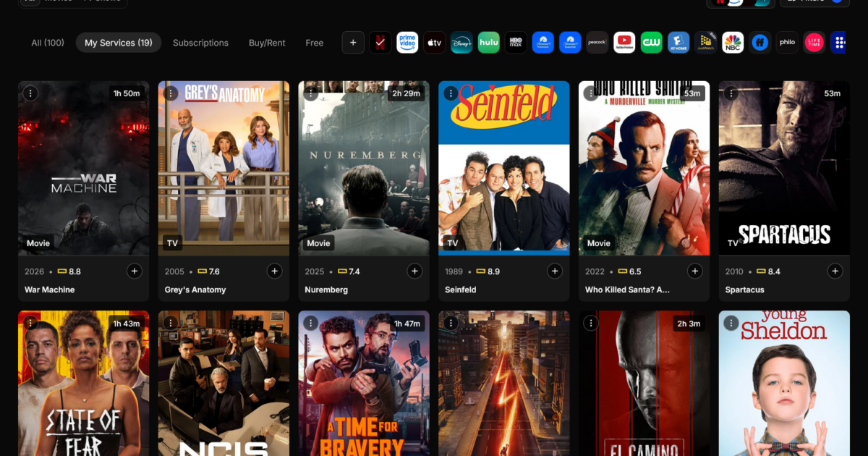
Task: Open the options menu on Seinfeld card
Action: pos(451,93)
